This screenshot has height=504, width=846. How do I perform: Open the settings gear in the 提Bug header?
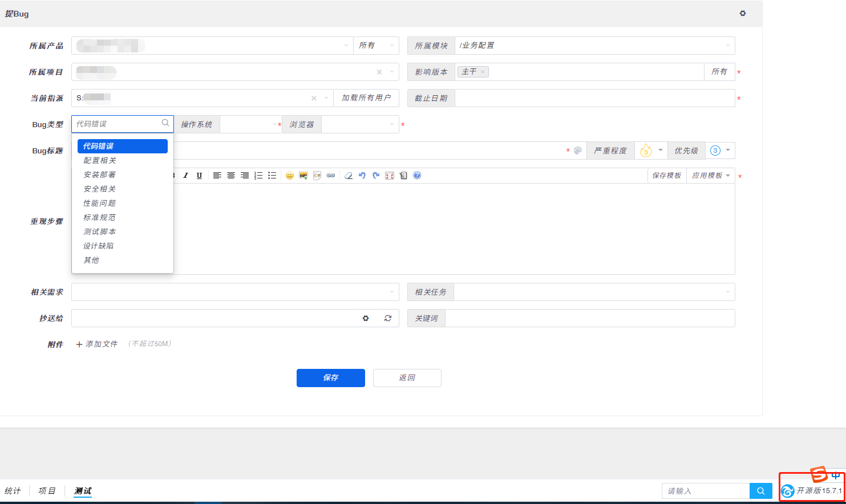click(743, 13)
